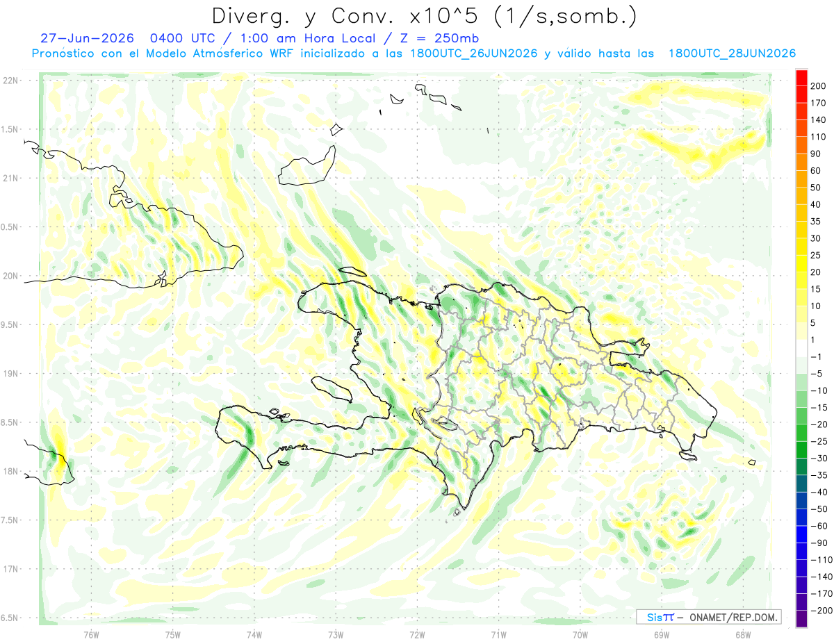The width and height of the screenshot is (834, 644).
Task: Click 'Pronóstico con el Modelo Atmosferico WRF' text
Action: click(x=163, y=53)
